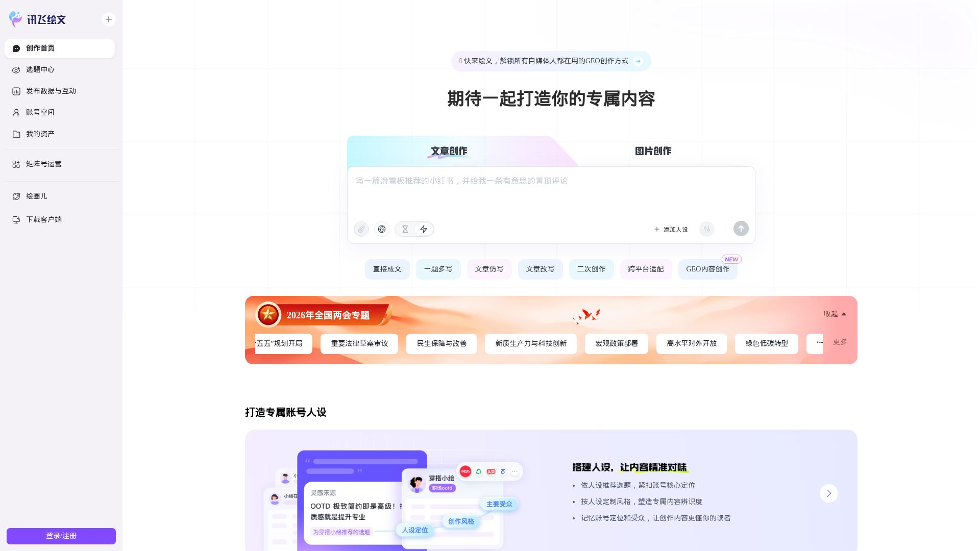Go to 账号空间 in sidebar
980x551 pixels.
click(40, 113)
